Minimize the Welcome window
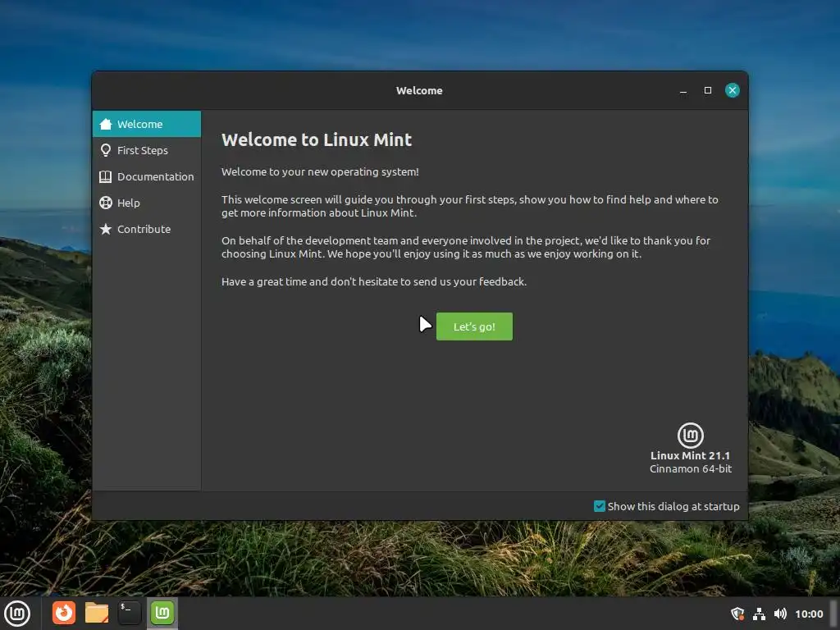Viewport: 840px width, 630px height. point(683,90)
